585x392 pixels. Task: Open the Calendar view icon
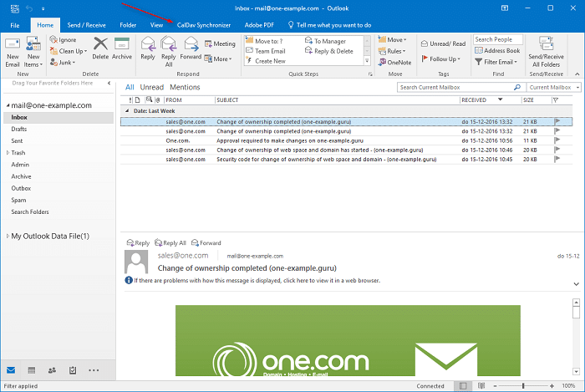coord(32,369)
